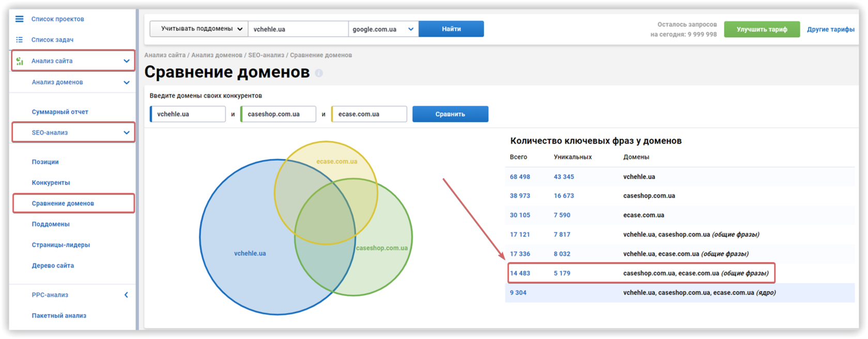Click the common phrases total 17 121
Image resolution: width=868 pixels, height=339 pixels.
520,235
